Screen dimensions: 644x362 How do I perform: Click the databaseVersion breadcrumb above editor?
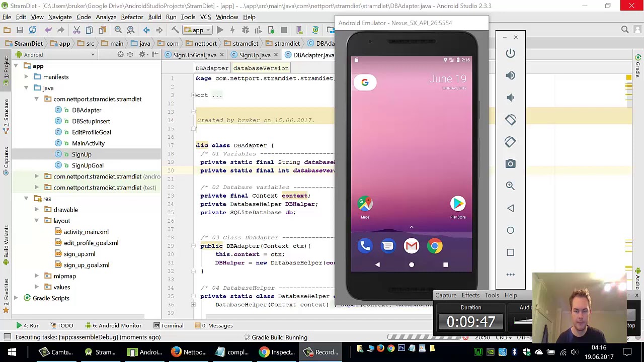[x=261, y=68]
